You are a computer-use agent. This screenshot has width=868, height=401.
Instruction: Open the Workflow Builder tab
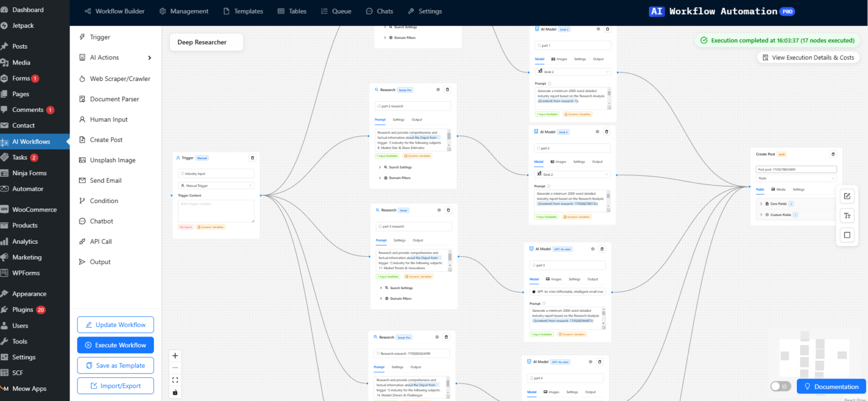114,11
